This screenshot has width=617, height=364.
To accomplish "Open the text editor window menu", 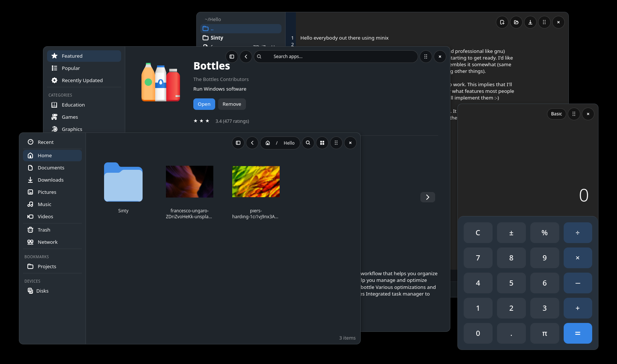I will [544, 22].
